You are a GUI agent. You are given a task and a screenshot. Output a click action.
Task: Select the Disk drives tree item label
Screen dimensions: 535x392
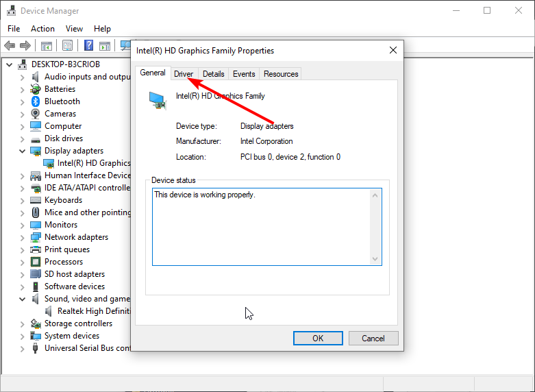point(64,138)
